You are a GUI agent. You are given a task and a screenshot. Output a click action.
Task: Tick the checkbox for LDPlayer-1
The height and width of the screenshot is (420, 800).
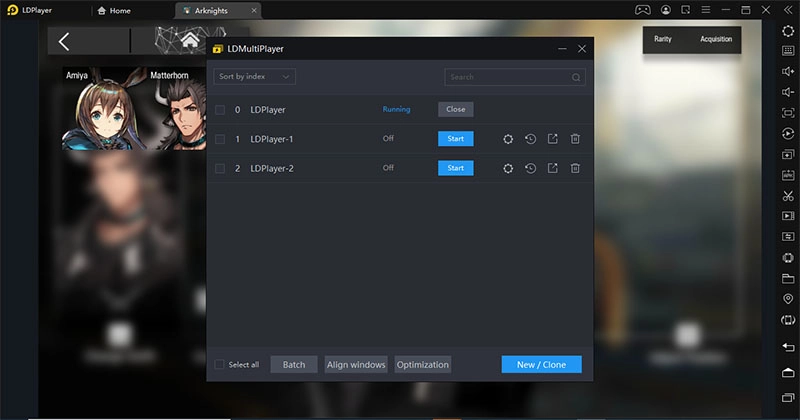(x=220, y=139)
